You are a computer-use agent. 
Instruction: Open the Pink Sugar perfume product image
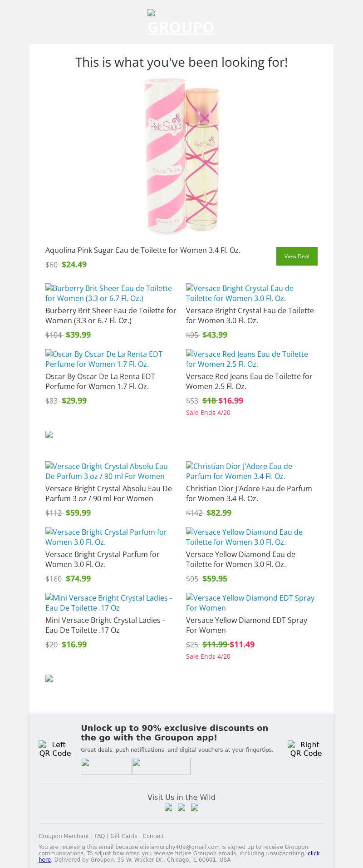pos(181,156)
